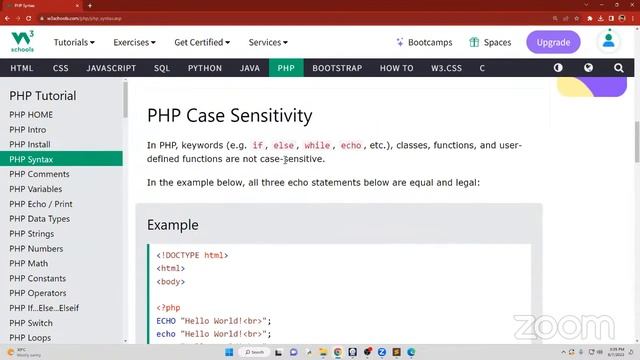Switch to the W3.CSS tab

tap(447, 68)
